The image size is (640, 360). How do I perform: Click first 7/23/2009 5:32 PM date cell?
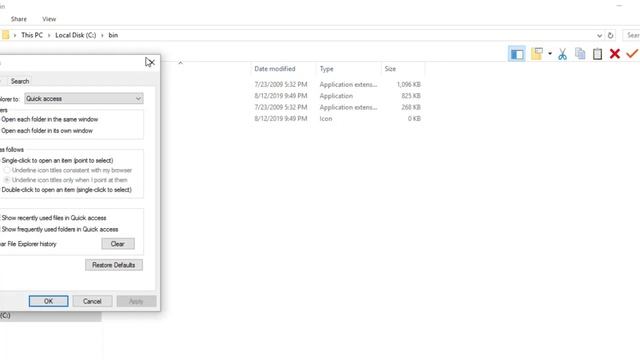tap(280, 84)
